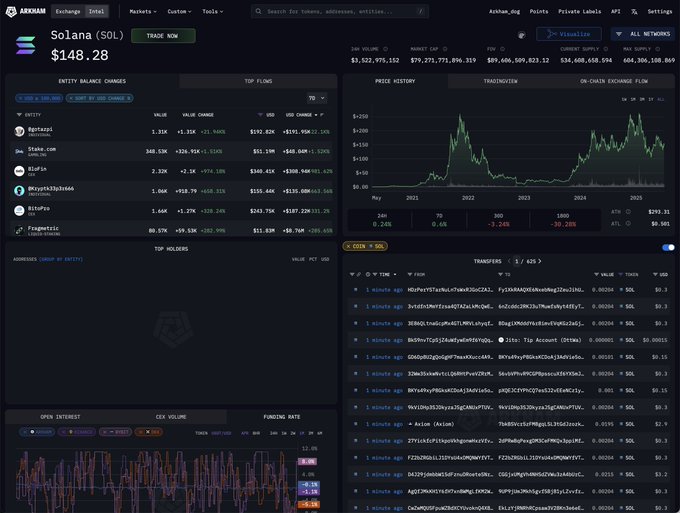Image resolution: width=680 pixels, height=513 pixels.
Task: Select the 1Y range on price chart
Action: point(651,99)
